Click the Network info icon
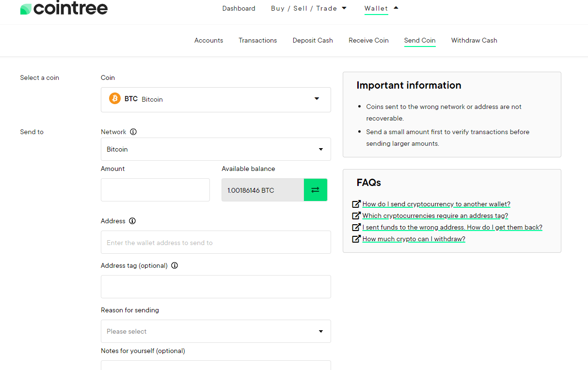Screen dimensions: 588x370 coord(133,132)
